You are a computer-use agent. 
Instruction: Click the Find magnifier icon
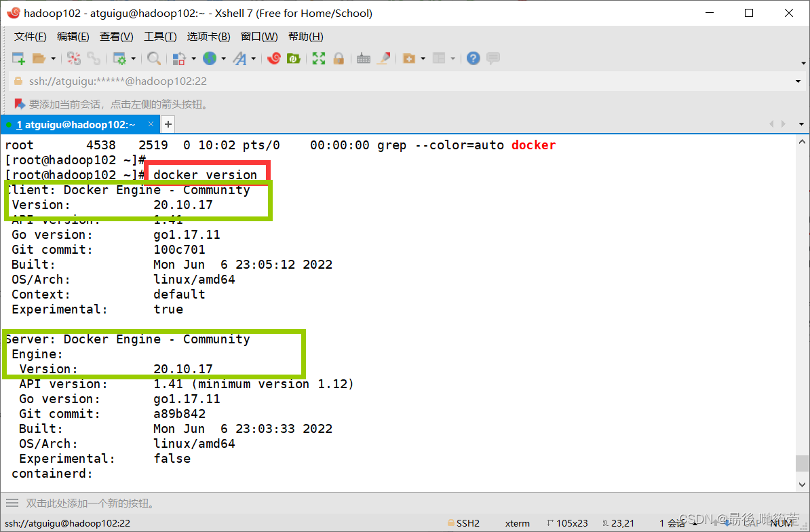153,58
